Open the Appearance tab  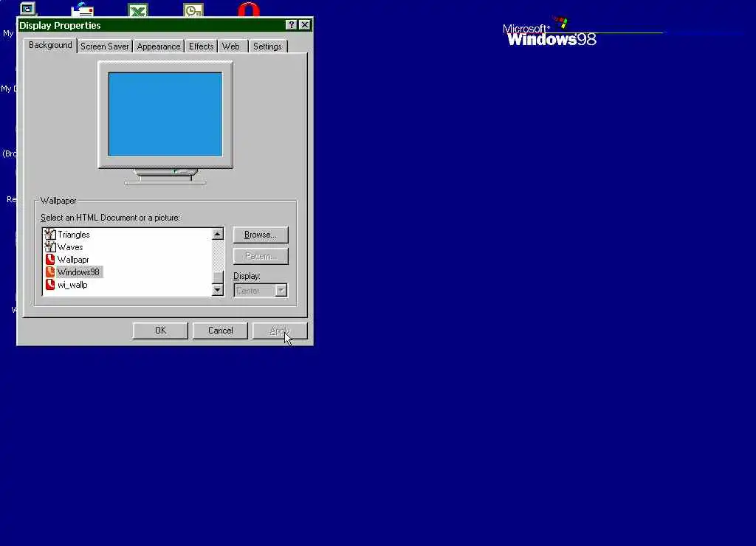[159, 46]
